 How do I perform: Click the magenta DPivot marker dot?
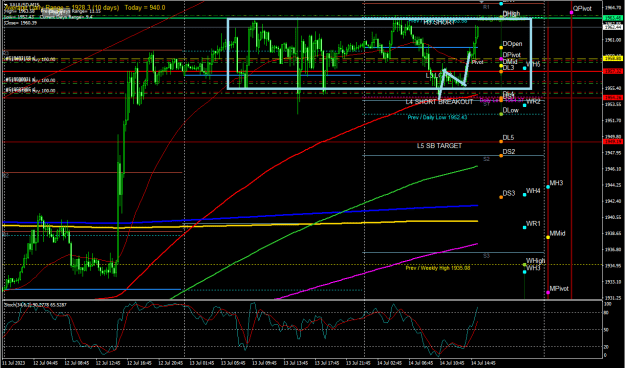[501, 59]
